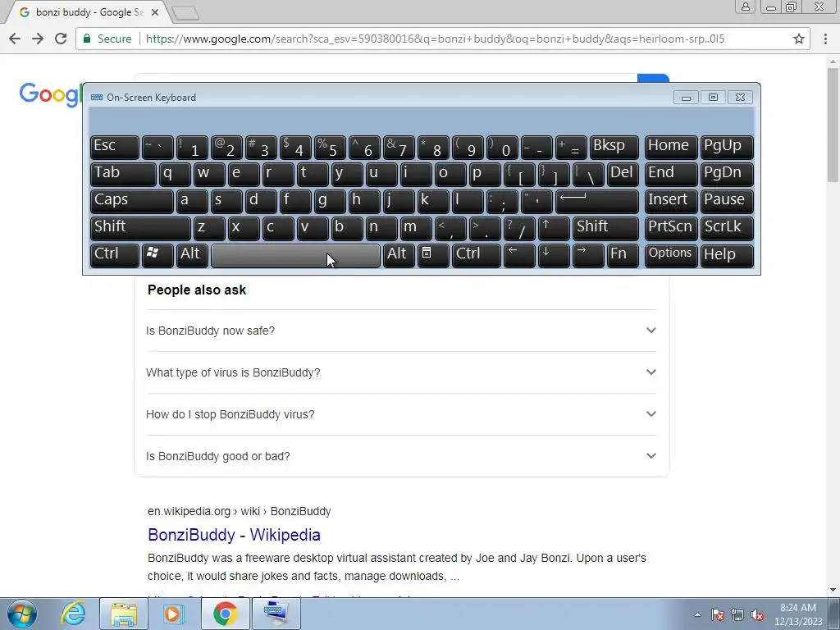The image size is (840, 630).
Task: Open the Chrome profile person icon
Action: click(x=745, y=7)
